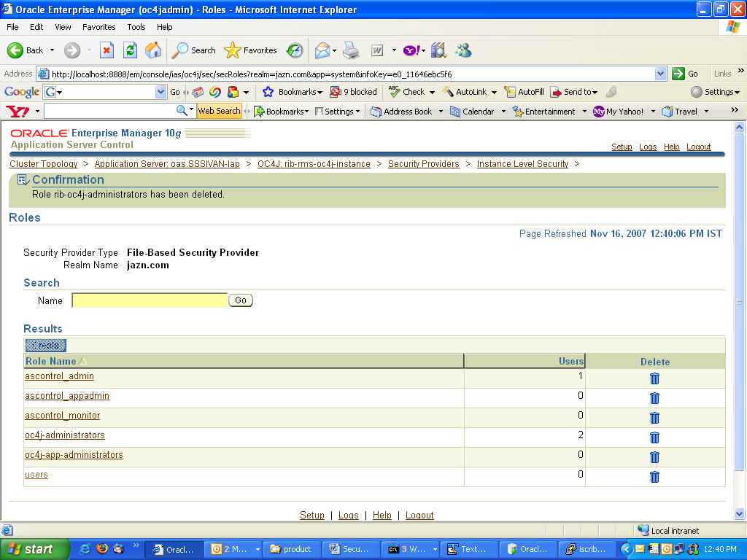Print the page with the printer icon

(x=351, y=50)
